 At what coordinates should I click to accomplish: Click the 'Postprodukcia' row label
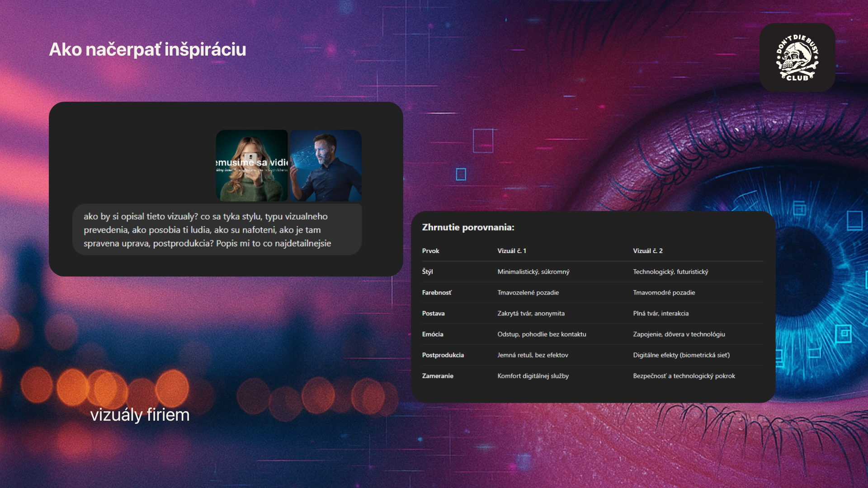click(x=443, y=355)
